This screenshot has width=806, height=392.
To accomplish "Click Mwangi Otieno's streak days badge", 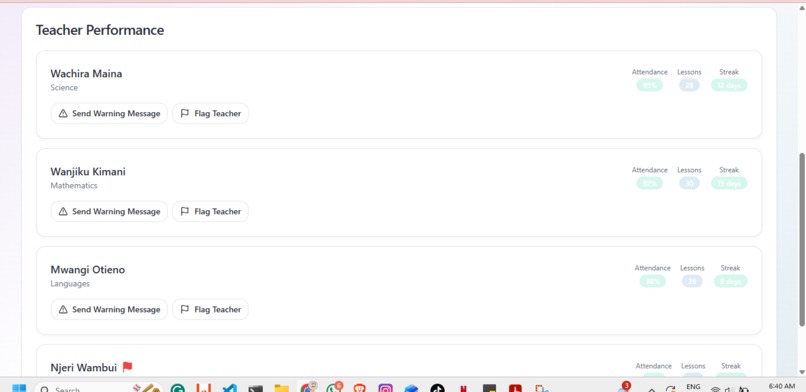I will [x=730, y=281].
